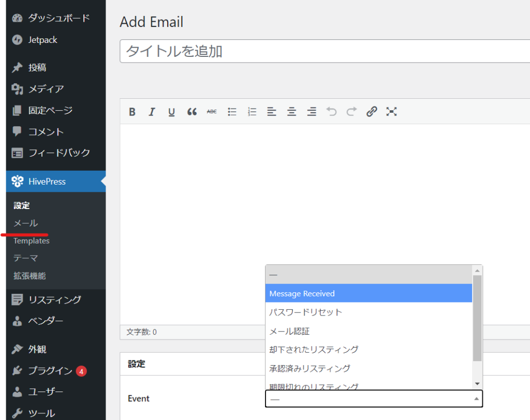Viewport: 530px width, 420px height.
Task: Open the HivePress メール submenu
Action: coord(26,223)
